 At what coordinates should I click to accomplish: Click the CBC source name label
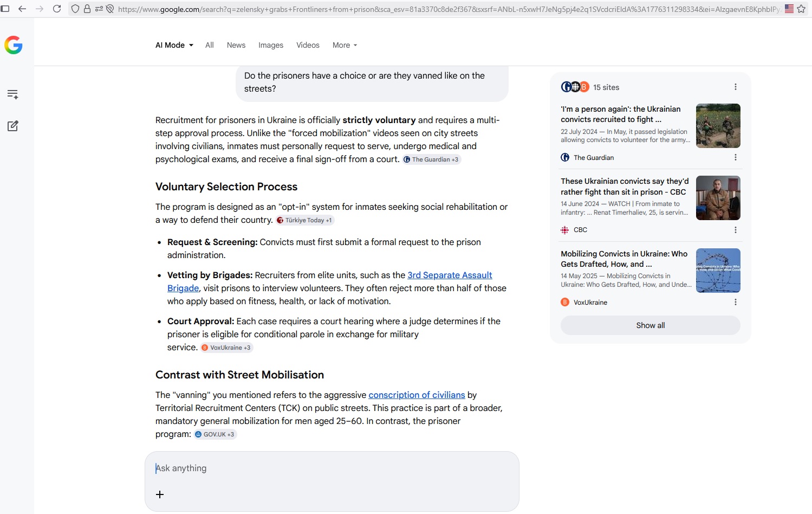pyautogui.click(x=580, y=230)
